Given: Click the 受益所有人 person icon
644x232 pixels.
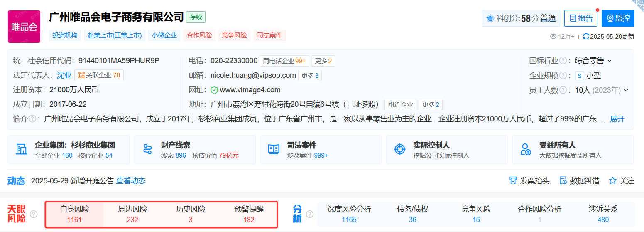Looking at the screenshot, I should [x=526, y=149].
